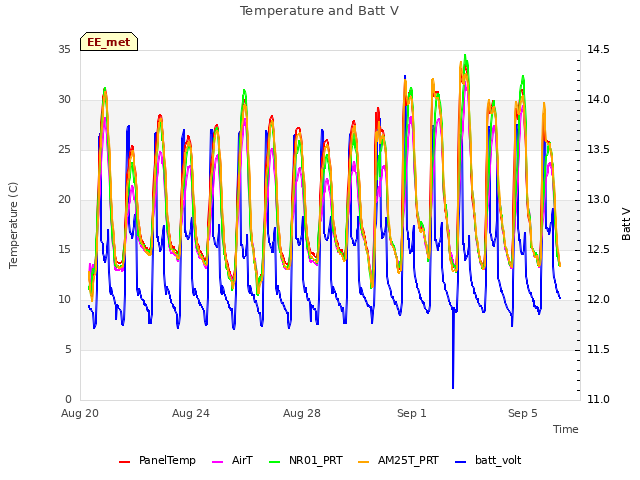Image resolution: width=640 pixels, height=480 pixels.
Task: Toggle the AirT legend entry
Action: [233, 460]
